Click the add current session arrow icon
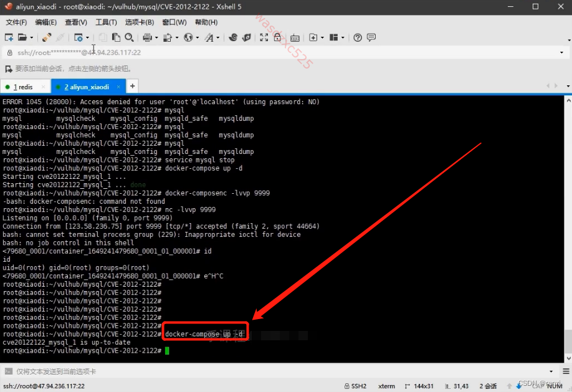The image size is (572, 392). pos(8,69)
